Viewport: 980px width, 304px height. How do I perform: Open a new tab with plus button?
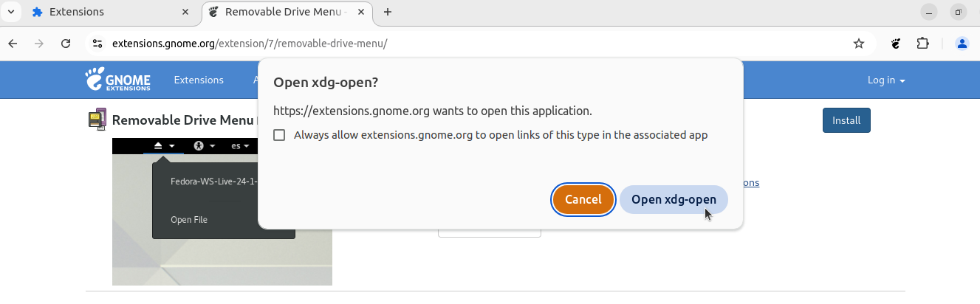[388, 12]
